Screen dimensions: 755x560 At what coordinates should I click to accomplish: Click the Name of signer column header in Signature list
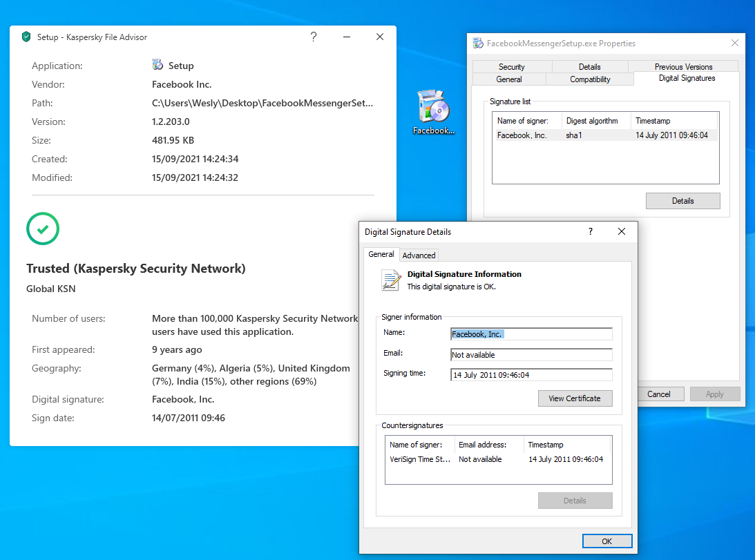tap(527, 121)
